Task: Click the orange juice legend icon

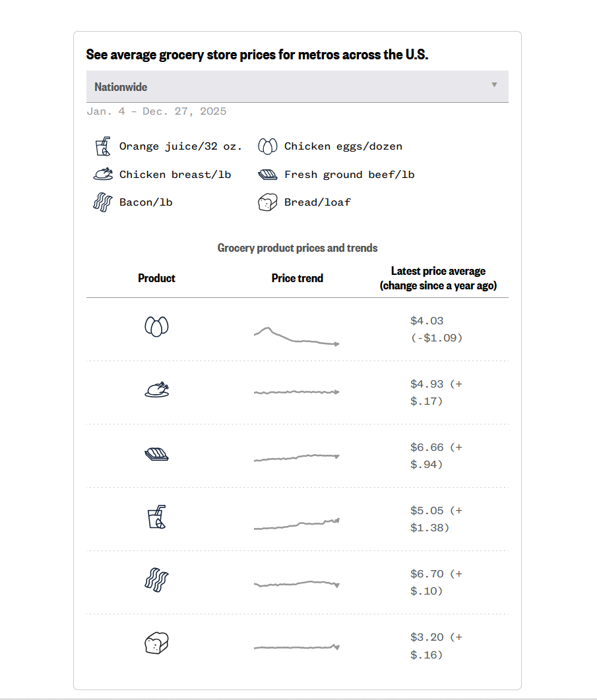Action: pyautogui.click(x=102, y=146)
